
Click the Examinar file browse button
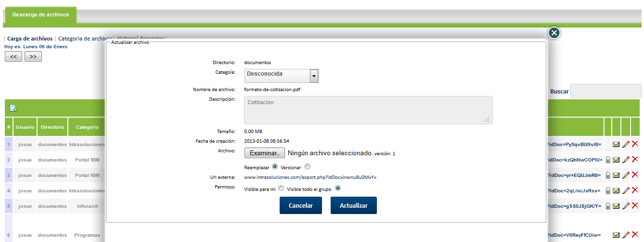[265, 153]
